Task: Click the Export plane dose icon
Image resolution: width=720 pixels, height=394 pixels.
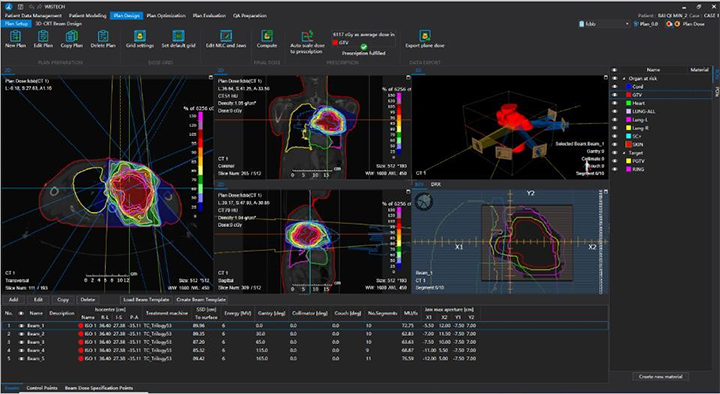Action: [x=425, y=36]
